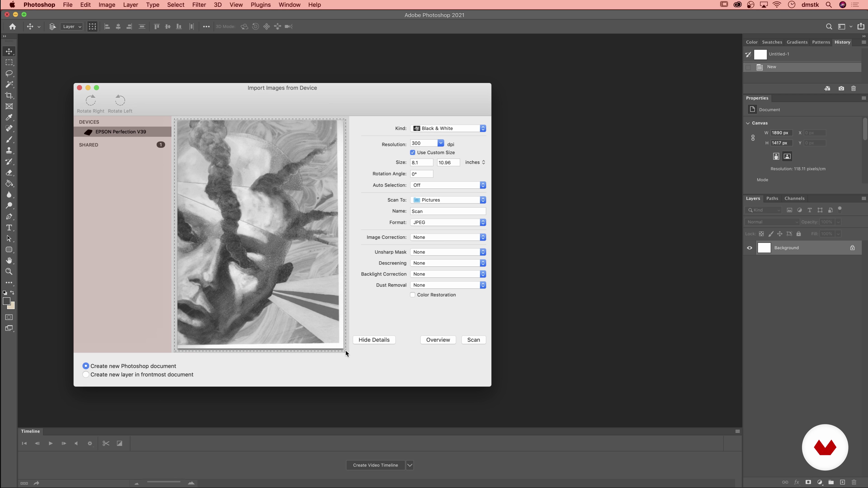Open the Image Correction dropdown

pos(448,237)
